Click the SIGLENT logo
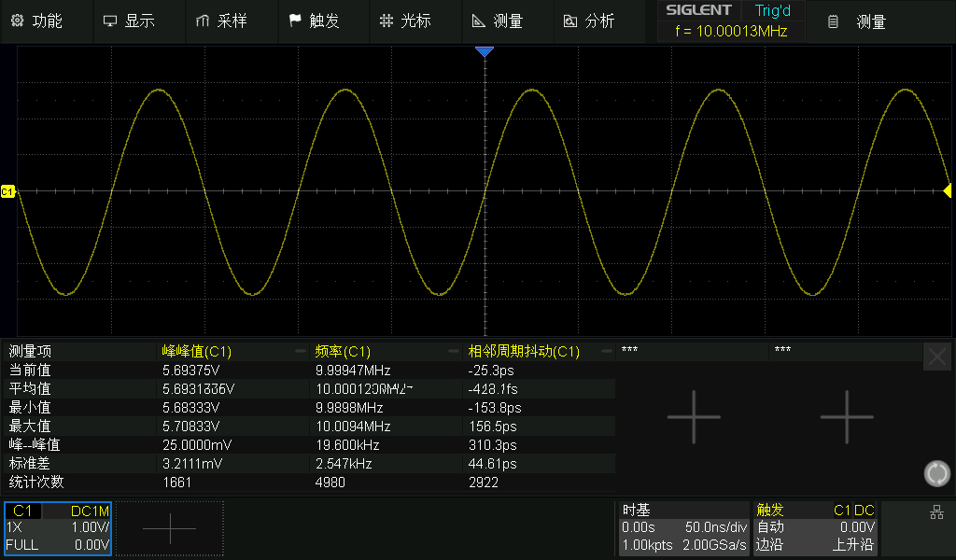 point(698,9)
